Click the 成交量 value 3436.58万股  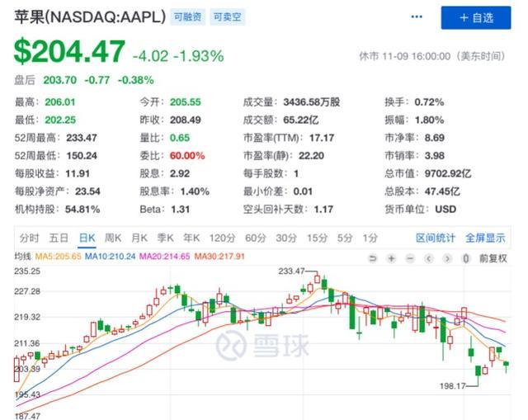coord(312,102)
